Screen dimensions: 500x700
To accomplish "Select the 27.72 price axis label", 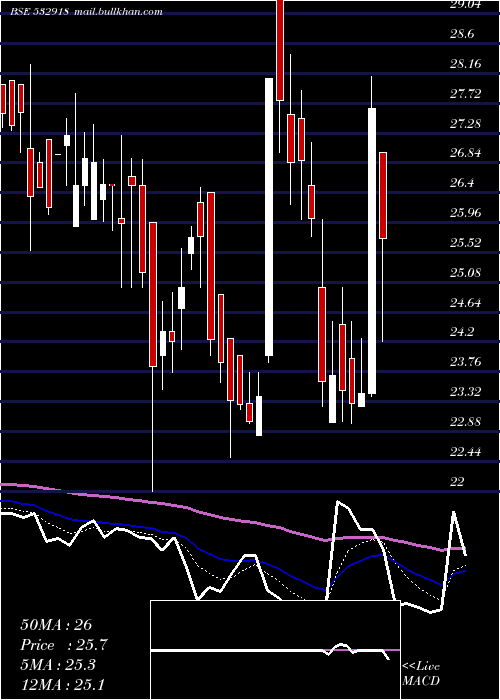I will (465, 94).
